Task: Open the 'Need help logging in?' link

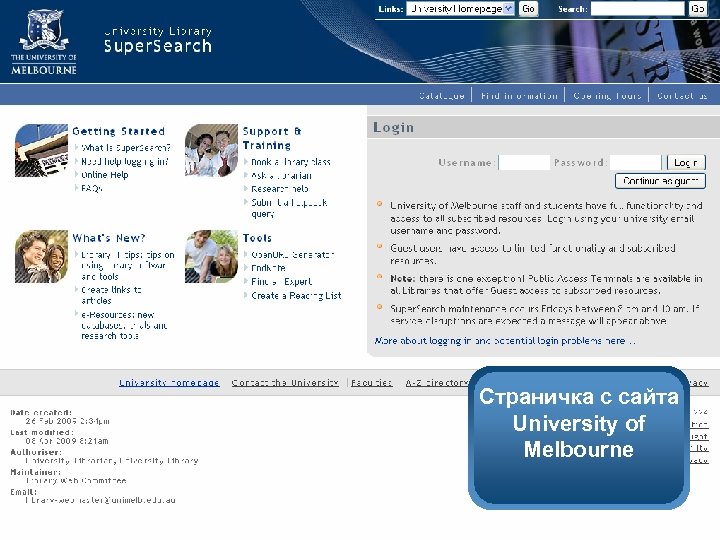Action: click(x=125, y=162)
